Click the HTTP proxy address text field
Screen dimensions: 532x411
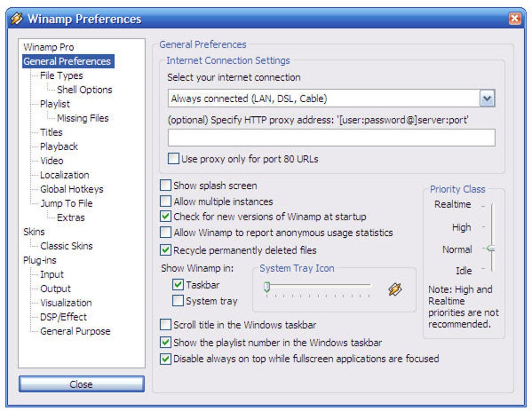tap(331, 138)
